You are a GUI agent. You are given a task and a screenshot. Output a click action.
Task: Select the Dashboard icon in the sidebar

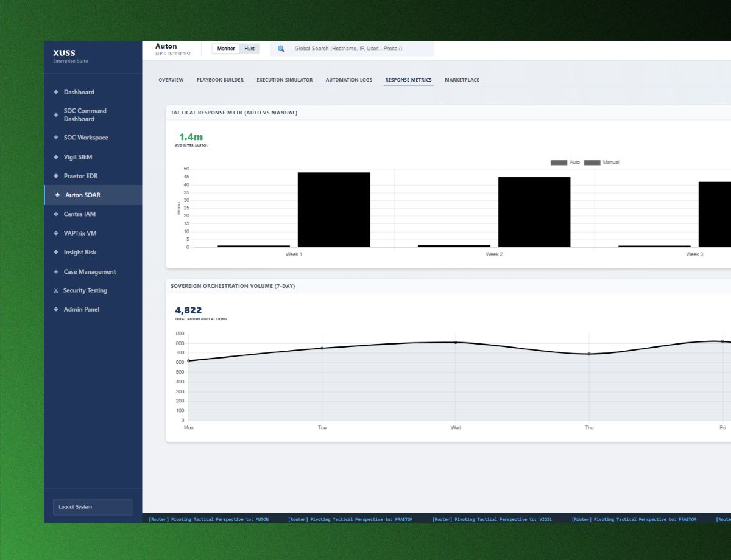point(56,92)
